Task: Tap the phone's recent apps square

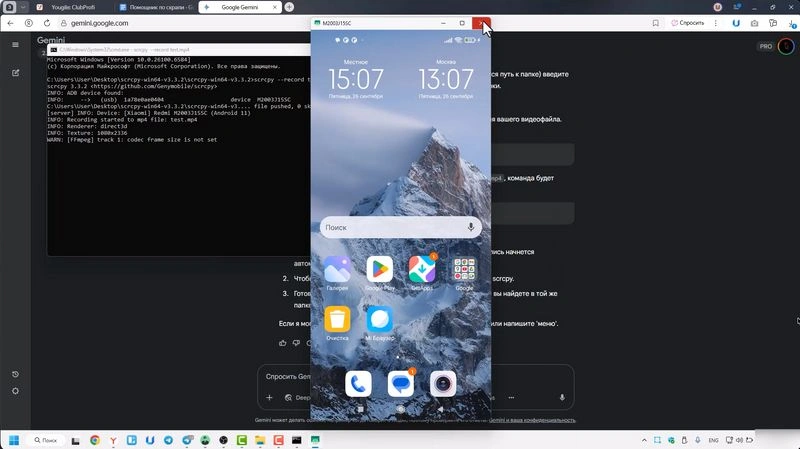Action: [361, 409]
